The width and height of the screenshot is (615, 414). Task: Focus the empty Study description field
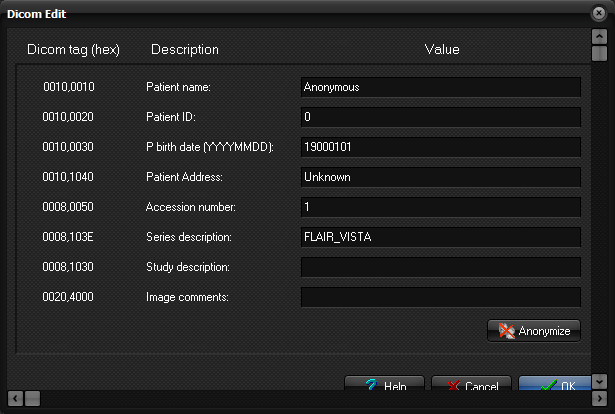point(440,267)
